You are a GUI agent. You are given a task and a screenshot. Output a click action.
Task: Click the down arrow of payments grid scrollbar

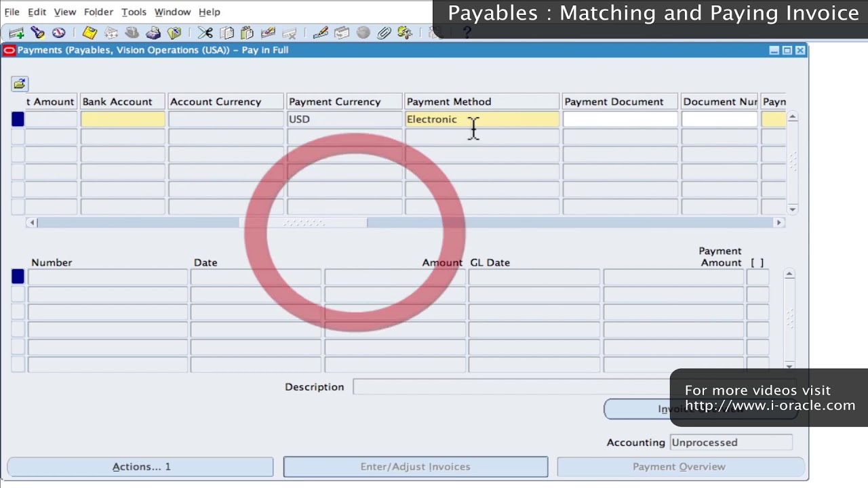(x=792, y=209)
